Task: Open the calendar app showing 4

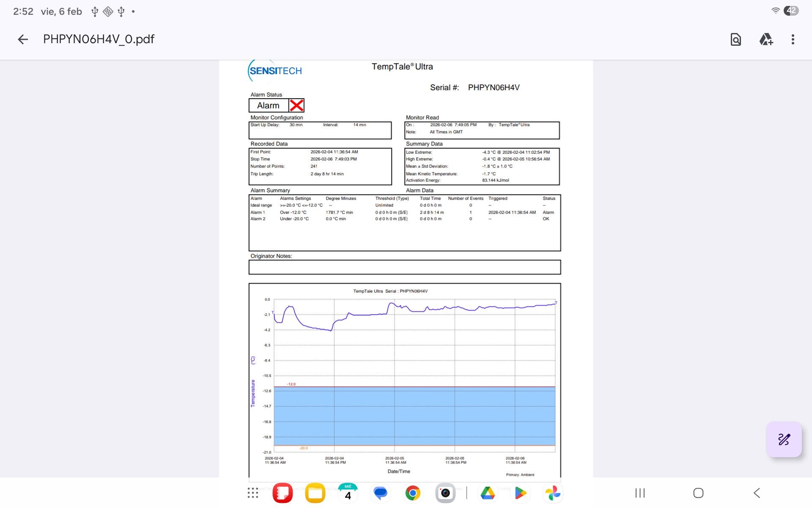Action: 348,493
